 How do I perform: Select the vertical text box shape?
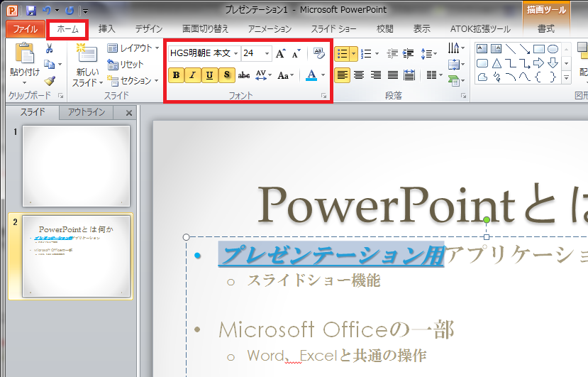click(496, 48)
